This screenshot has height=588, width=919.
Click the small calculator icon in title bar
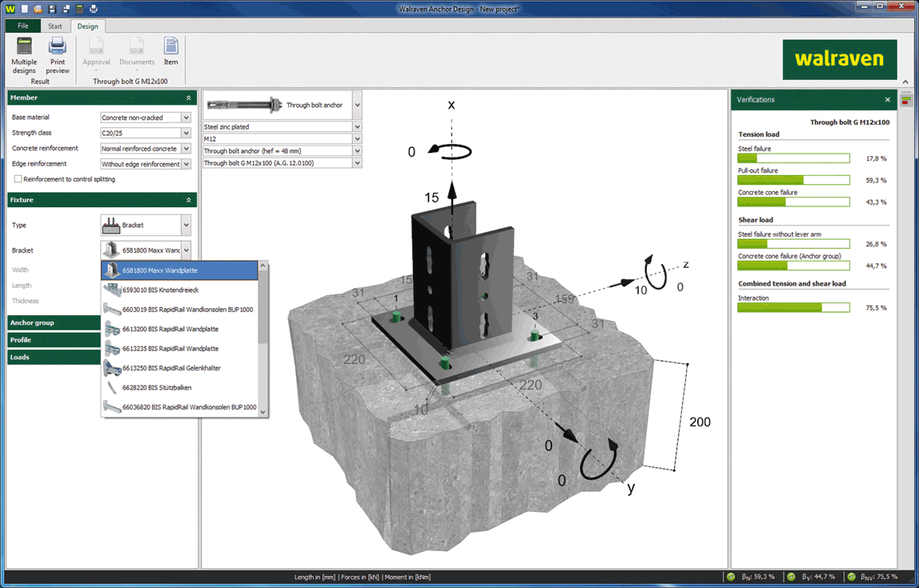[x=79, y=9]
